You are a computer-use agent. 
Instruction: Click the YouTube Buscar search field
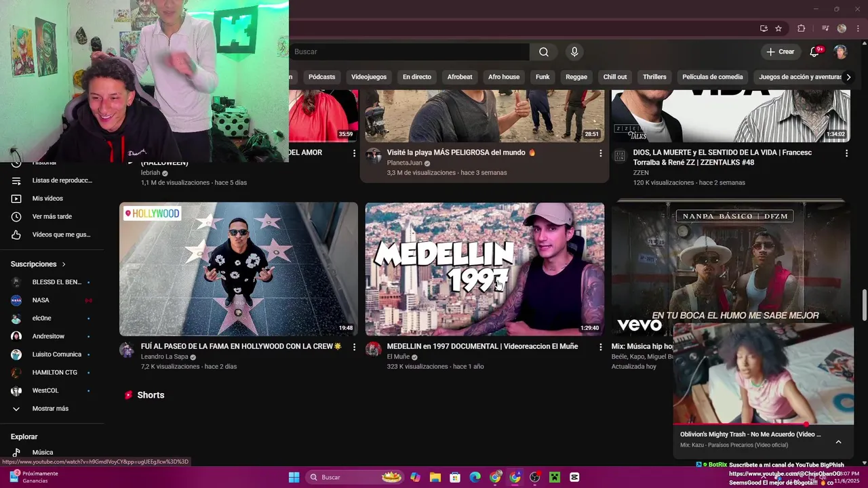[x=409, y=52]
